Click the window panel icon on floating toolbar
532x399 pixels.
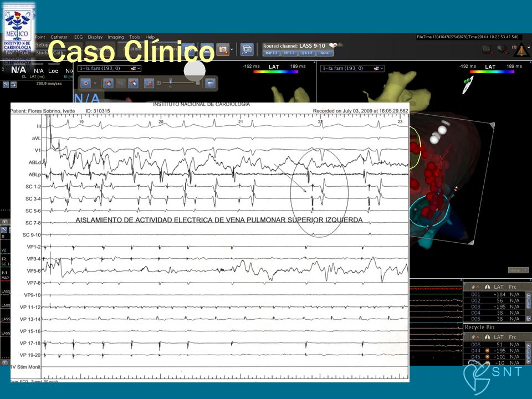click(x=210, y=83)
